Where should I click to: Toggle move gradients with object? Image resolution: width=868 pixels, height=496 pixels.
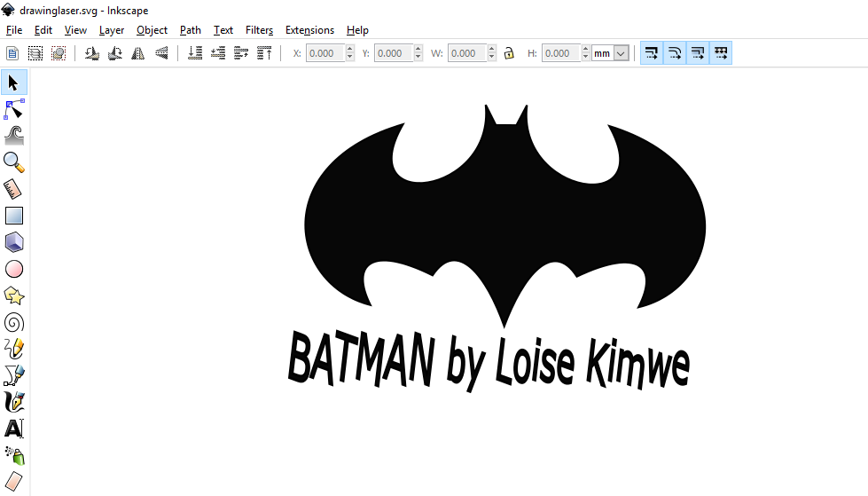pyautogui.click(x=698, y=53)
